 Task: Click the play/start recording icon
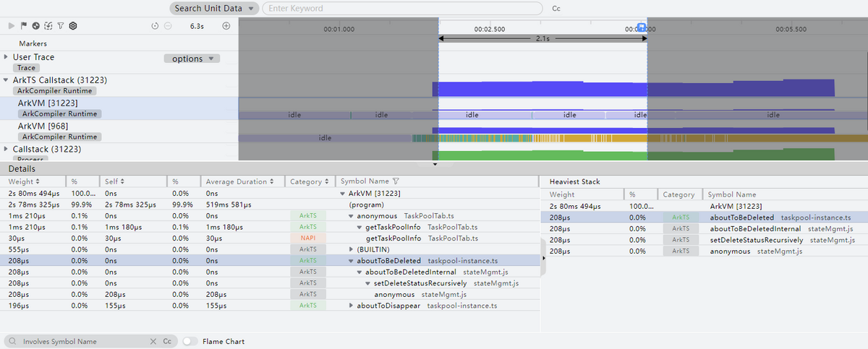pos(11,26)
